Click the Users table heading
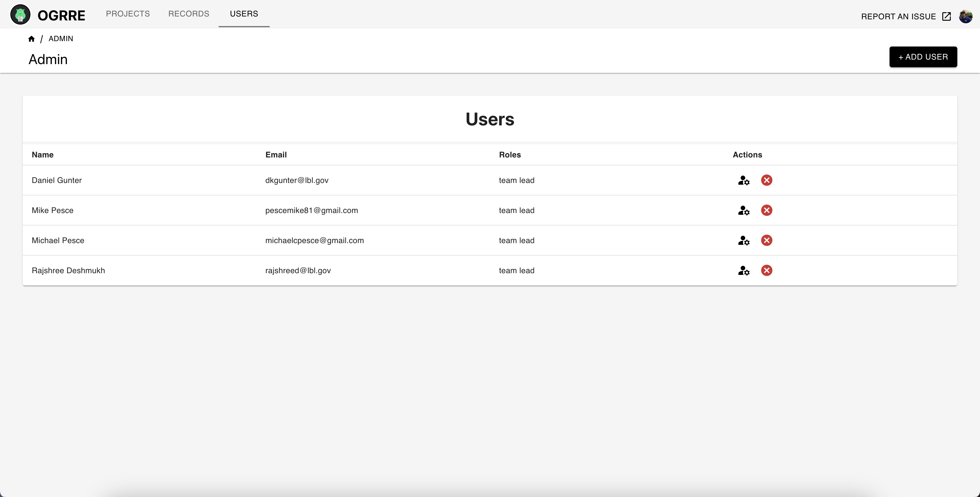Screen dimensions: 980x497 click(x=490, y=119)
